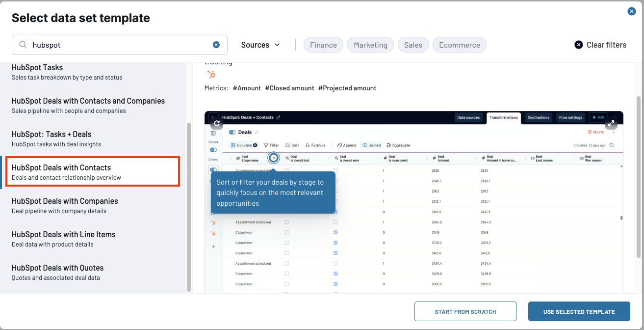Screen dimensions: 644x330
Task: Filter templates by Marketing
Action: pos(370,45)
